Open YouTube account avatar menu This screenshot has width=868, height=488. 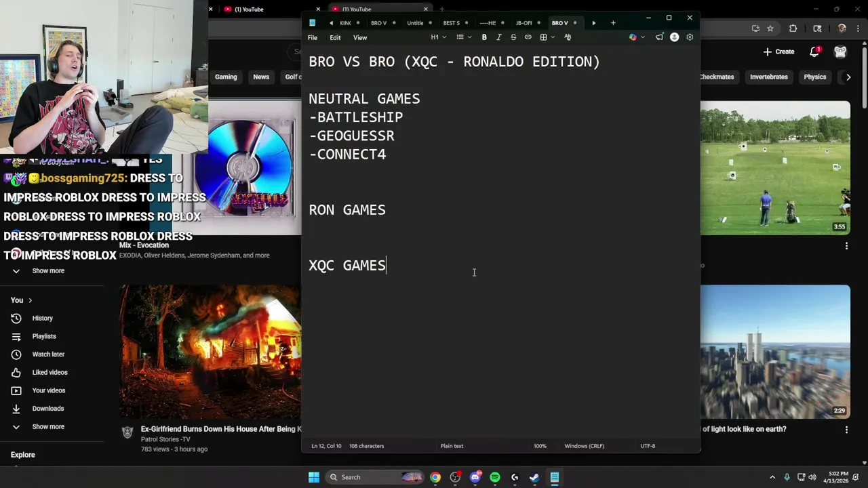[840, 52]
